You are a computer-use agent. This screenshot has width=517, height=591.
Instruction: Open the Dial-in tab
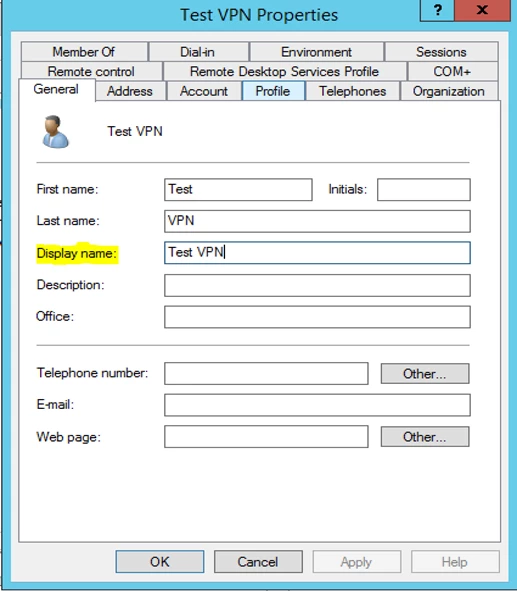198,52
